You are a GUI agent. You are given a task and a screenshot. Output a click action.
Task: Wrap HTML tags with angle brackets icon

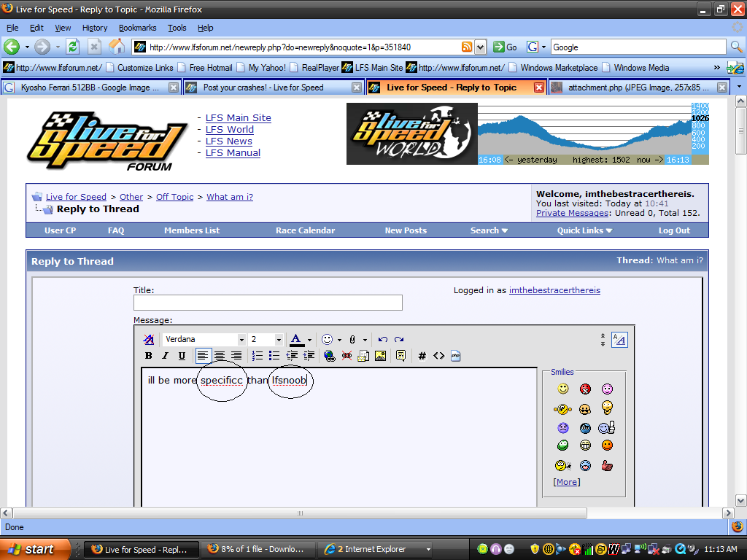438,356
